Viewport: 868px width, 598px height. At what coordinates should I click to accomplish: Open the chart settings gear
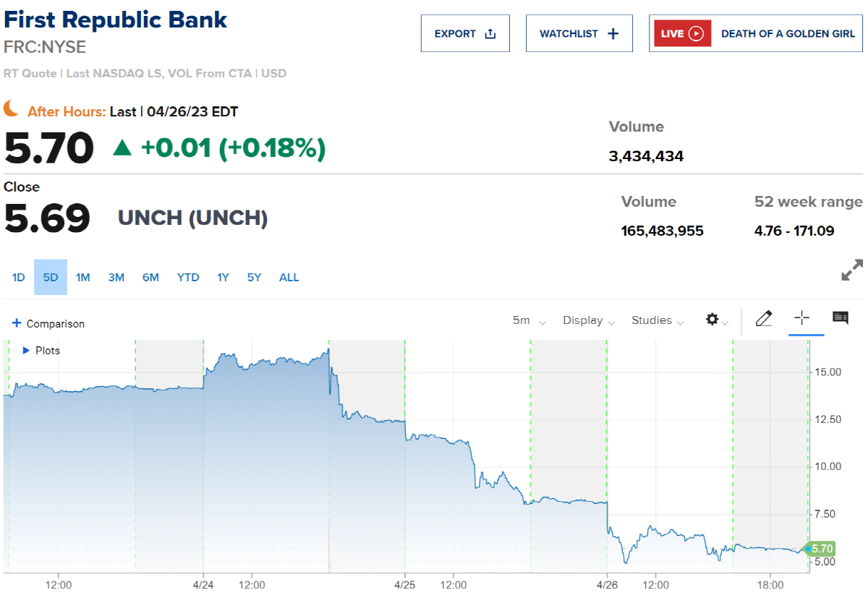[x=713, y=319]
